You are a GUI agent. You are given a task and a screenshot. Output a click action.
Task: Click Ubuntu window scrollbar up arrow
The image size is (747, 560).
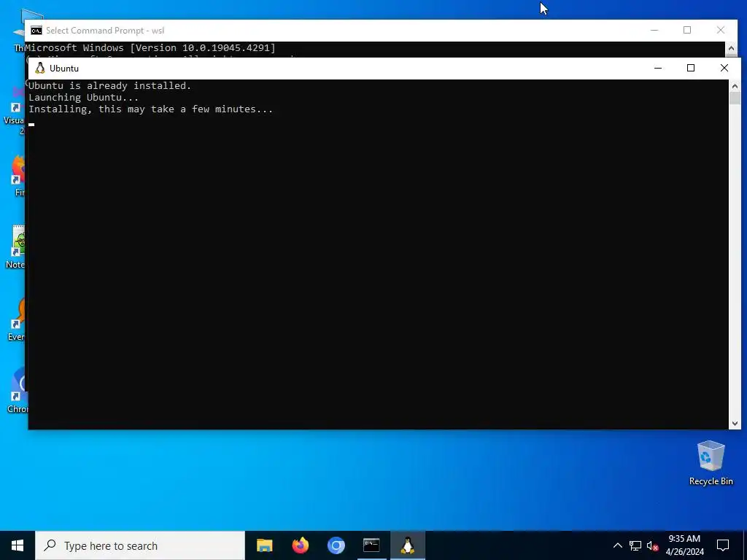point(735,86)
